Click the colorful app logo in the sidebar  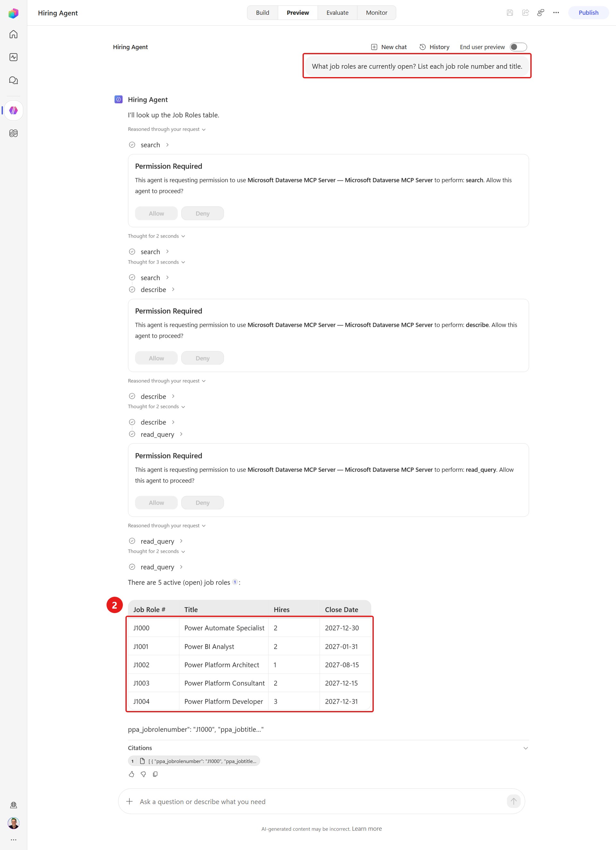[x=13, y=13]
